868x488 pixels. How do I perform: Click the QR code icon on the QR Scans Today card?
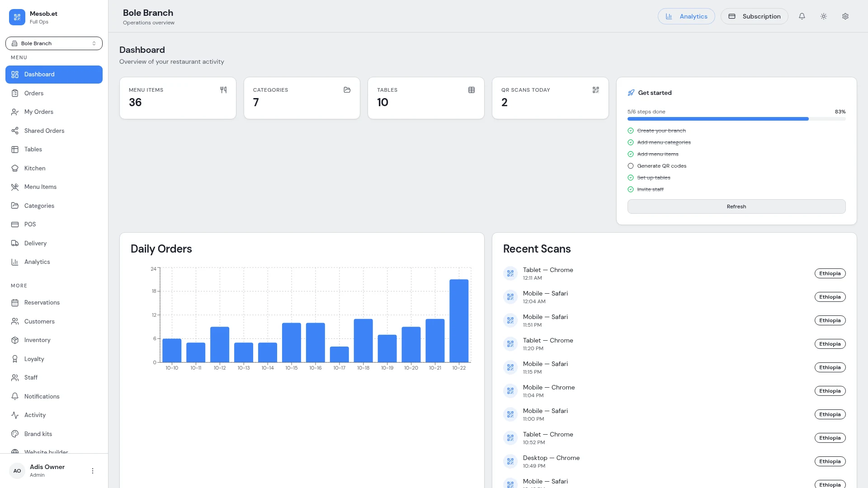click(595, 90)
